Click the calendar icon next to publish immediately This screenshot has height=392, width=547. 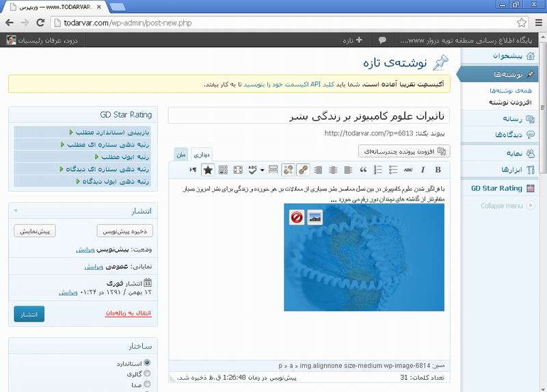(x=148, y=283)
